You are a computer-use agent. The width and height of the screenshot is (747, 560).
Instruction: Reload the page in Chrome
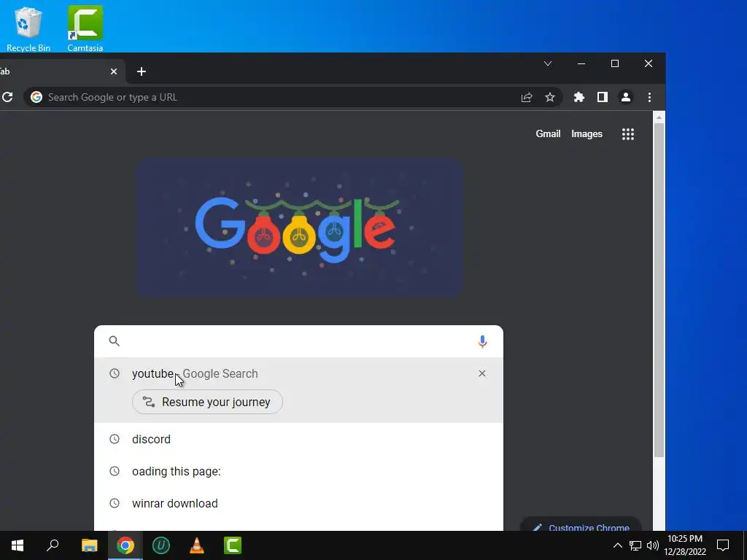click(7, 97)
